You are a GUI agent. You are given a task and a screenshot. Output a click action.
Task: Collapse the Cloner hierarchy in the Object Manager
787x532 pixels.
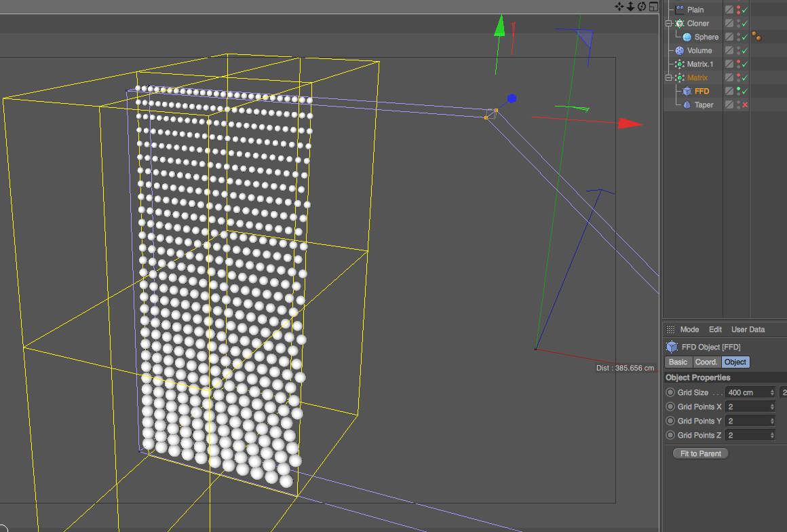(x=668, y=23)
